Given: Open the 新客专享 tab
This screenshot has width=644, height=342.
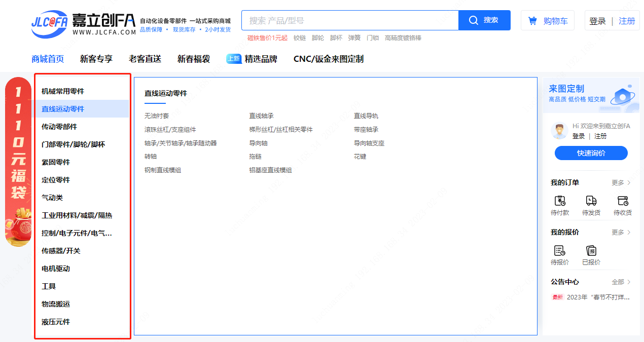Looking at the screenshot, I should click(x=96, y=59).
